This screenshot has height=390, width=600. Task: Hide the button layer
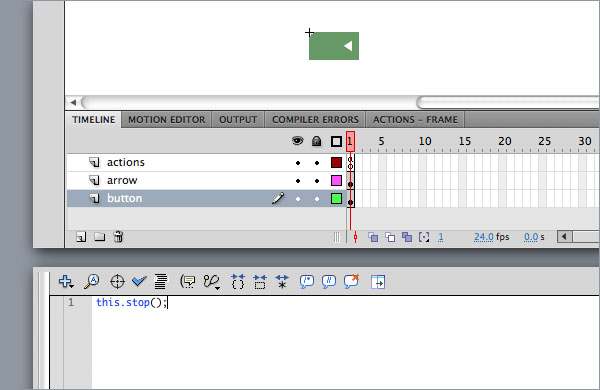(298, 199)
